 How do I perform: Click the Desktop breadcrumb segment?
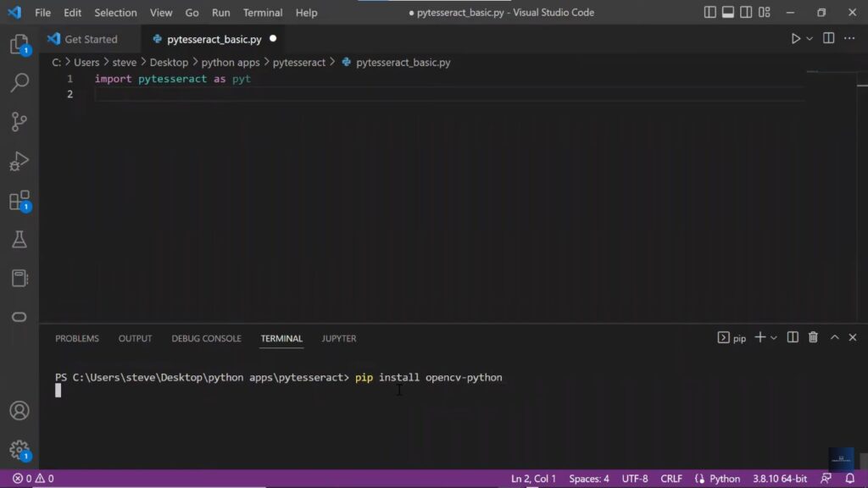(169, 63)
